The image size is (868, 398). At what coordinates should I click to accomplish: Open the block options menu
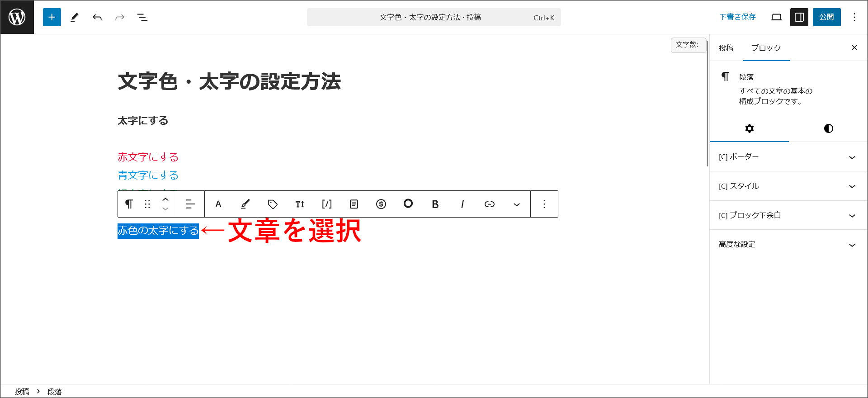click(544, 204)
